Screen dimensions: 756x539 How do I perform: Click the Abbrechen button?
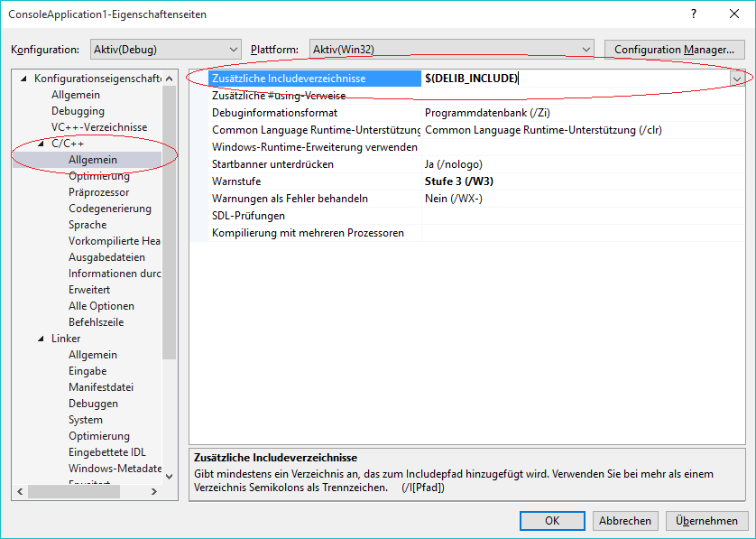pyautogui.click(x=625, y=521)
